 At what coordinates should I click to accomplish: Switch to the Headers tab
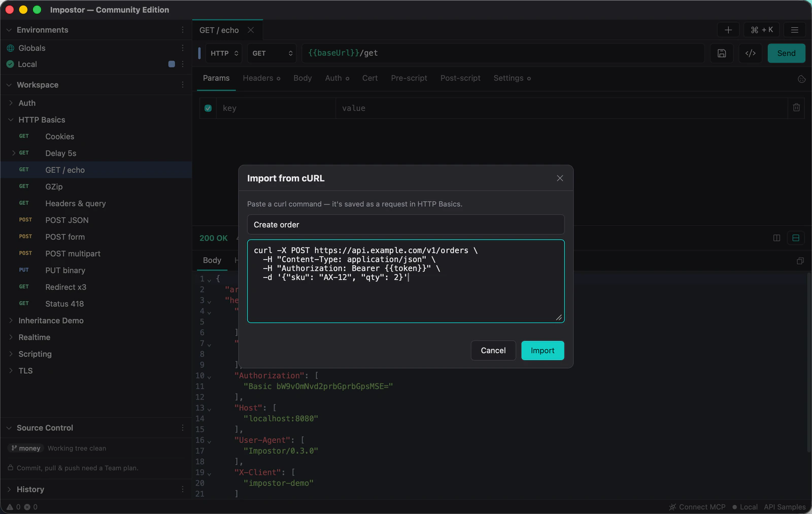click(x=261, y=78)
